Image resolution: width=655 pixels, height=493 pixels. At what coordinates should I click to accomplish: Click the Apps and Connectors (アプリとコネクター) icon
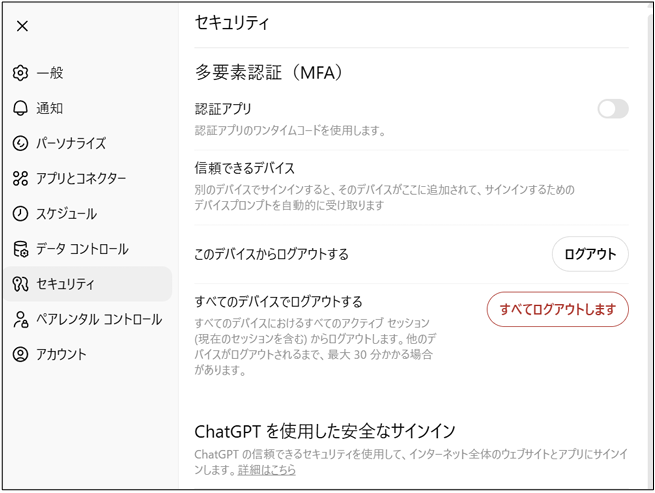pos(20,179)
